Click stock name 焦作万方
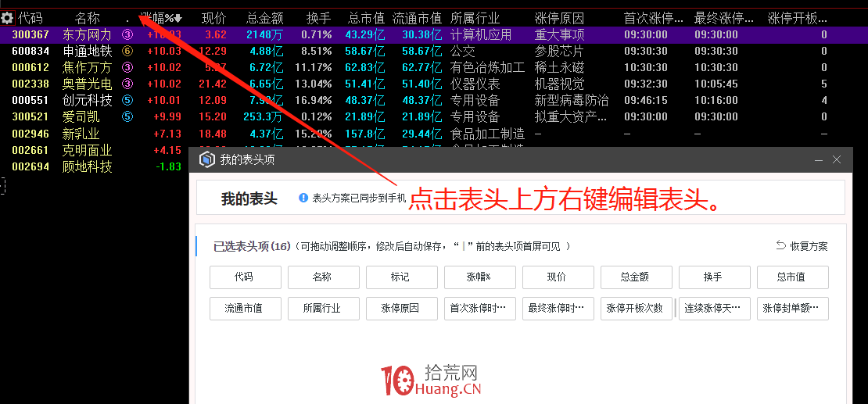This screenshot has height=404, width=868. point(87,67)
